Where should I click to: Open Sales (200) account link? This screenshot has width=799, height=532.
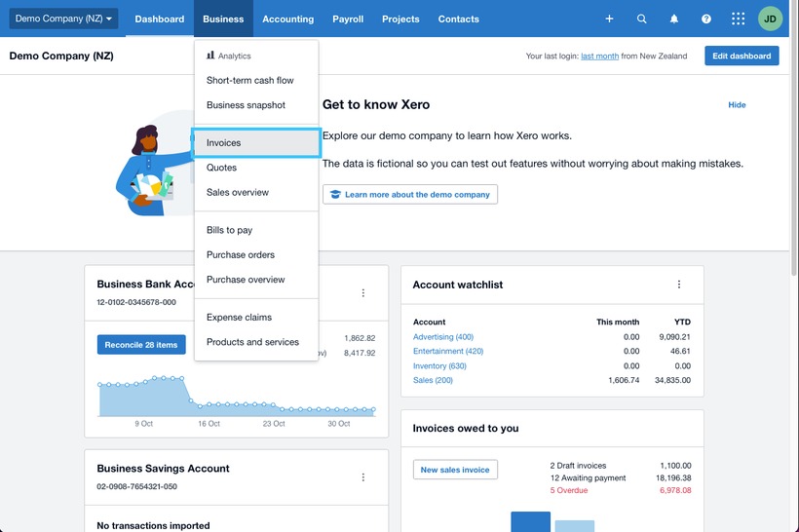click(433, 380)
